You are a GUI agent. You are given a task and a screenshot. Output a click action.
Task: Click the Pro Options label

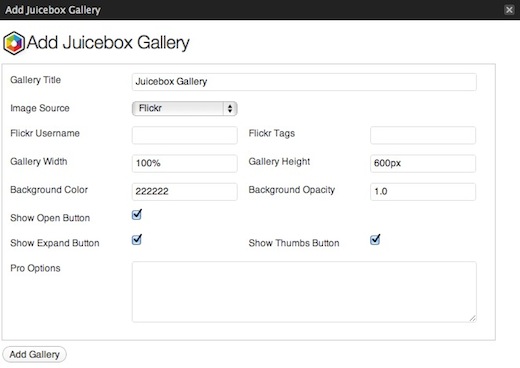point(35,268)
